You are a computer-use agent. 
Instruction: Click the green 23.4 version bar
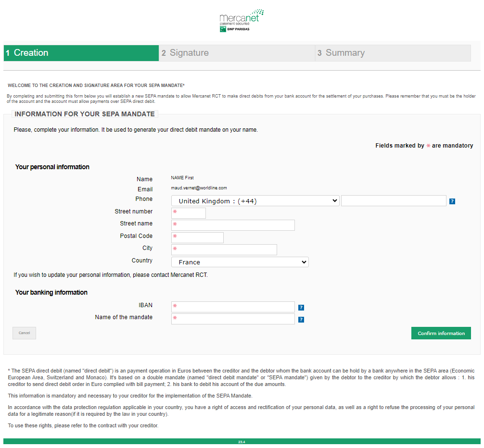click(242, 441)
